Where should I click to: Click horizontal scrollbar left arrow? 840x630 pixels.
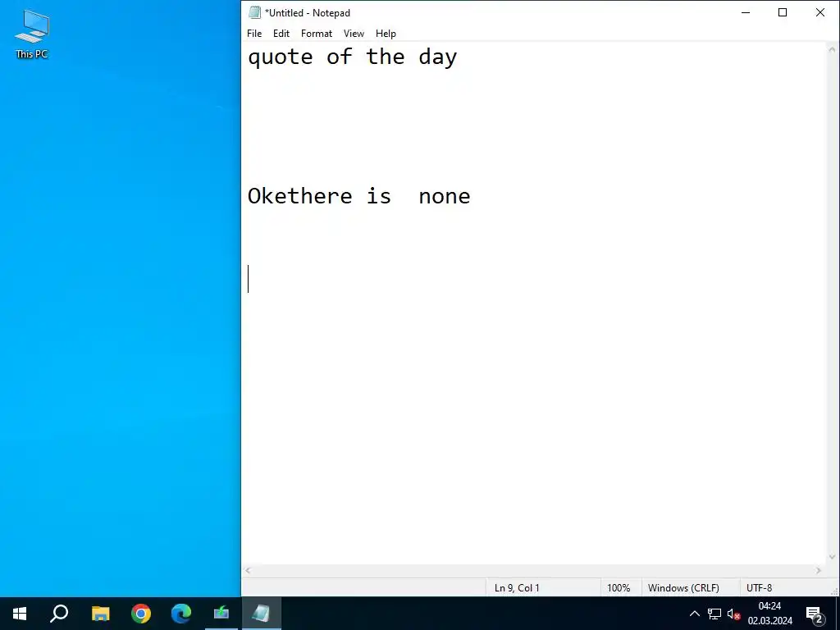click(248, 571)
